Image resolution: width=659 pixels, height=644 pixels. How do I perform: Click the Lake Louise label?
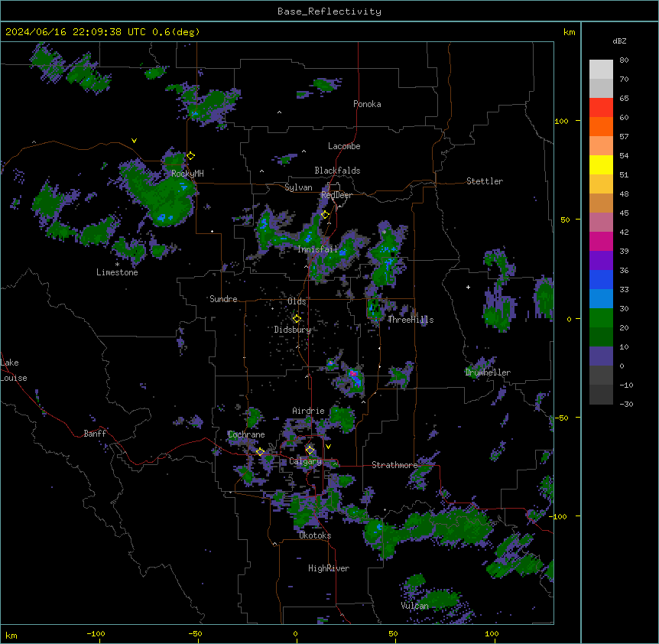(x=14, y=370)
